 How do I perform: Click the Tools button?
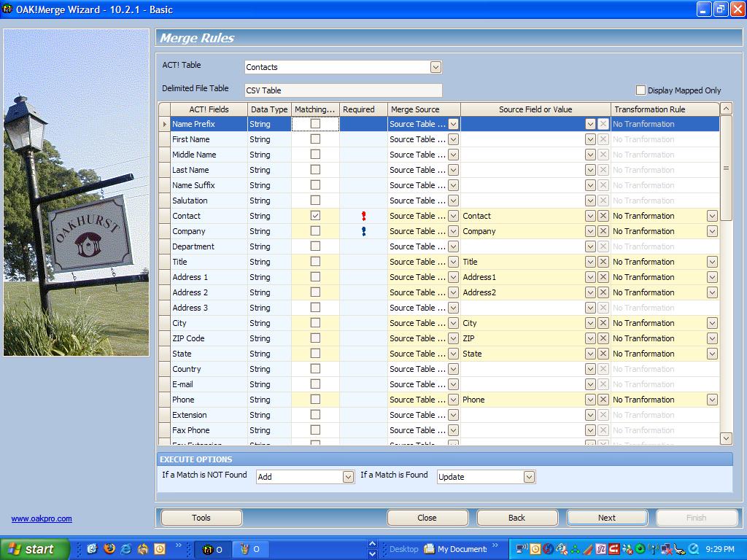pyautogui.click(x=201, y=518)
